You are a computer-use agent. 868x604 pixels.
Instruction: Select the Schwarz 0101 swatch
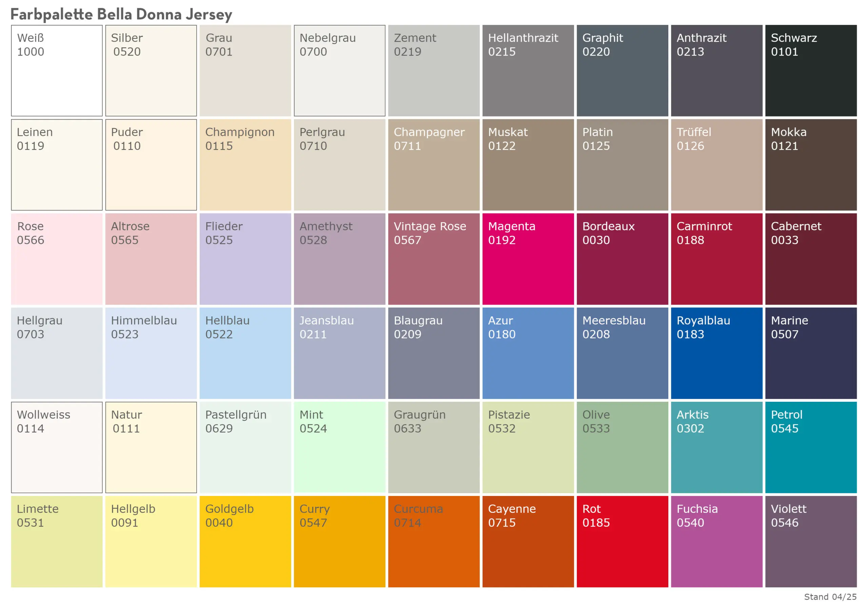pos(811,70)
